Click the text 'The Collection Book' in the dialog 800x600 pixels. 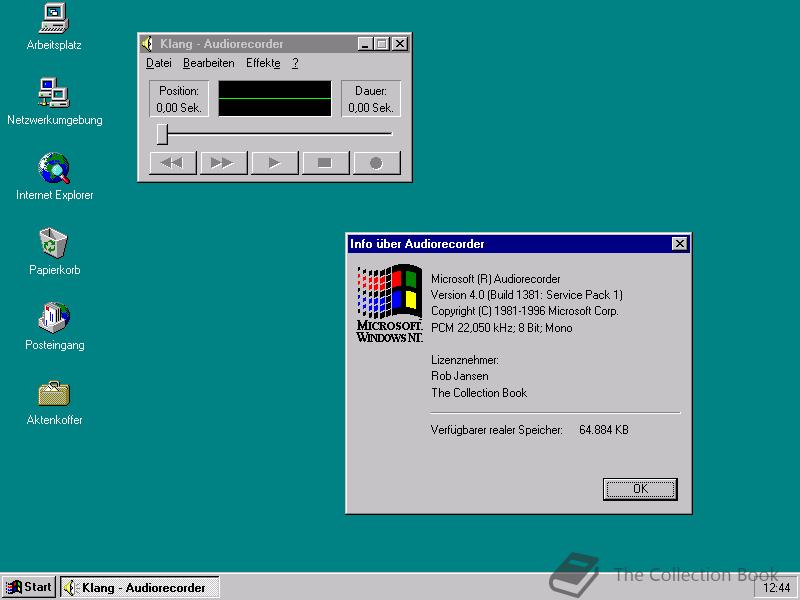pos(479,392)
